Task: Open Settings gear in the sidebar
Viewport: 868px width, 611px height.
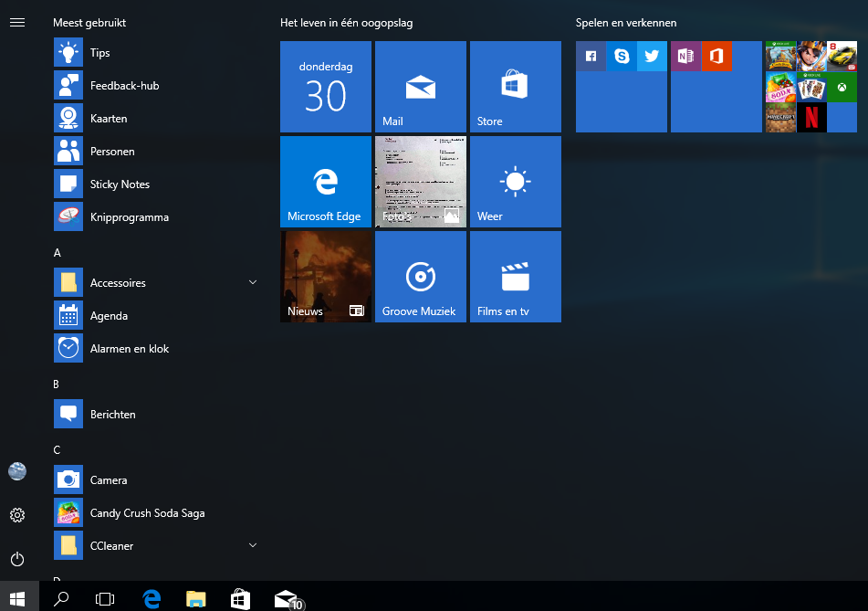Action: coord(16,515)
